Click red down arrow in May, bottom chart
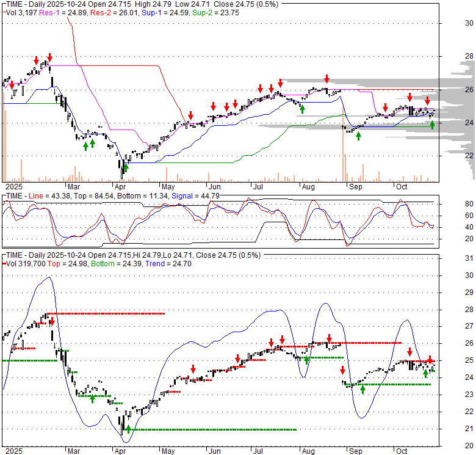The height and width of the screenshot is (455, 476). (193, 368)
